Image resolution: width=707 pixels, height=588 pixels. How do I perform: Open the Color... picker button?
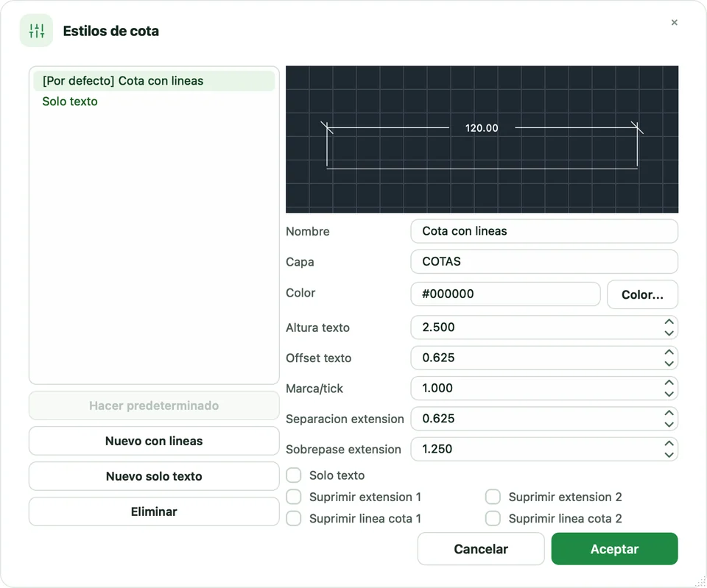[x=642, y=294]
